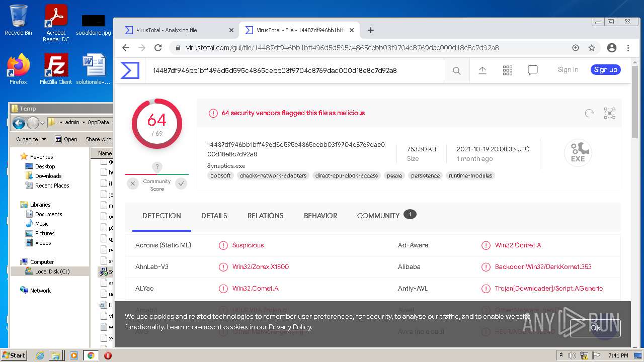Open the apps grid icon
The image size is (644, 362).
pyautogui.click(x=508, y=70)
